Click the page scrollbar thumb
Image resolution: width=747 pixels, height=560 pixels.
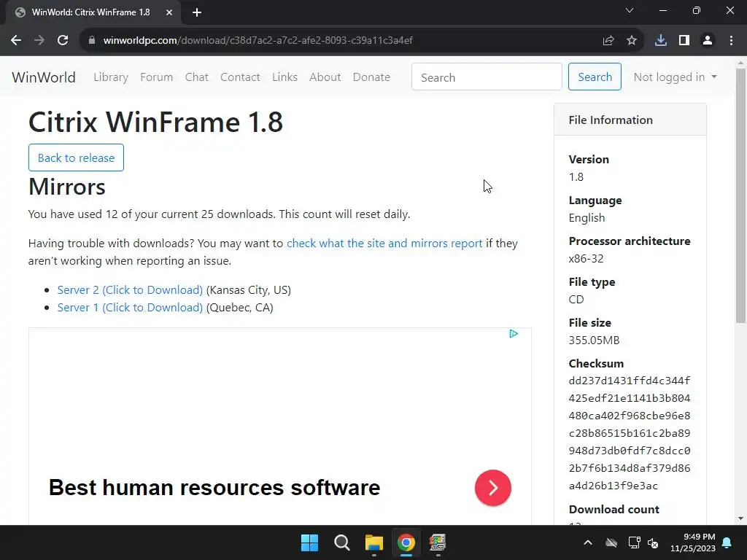click(x=740, y=195)
